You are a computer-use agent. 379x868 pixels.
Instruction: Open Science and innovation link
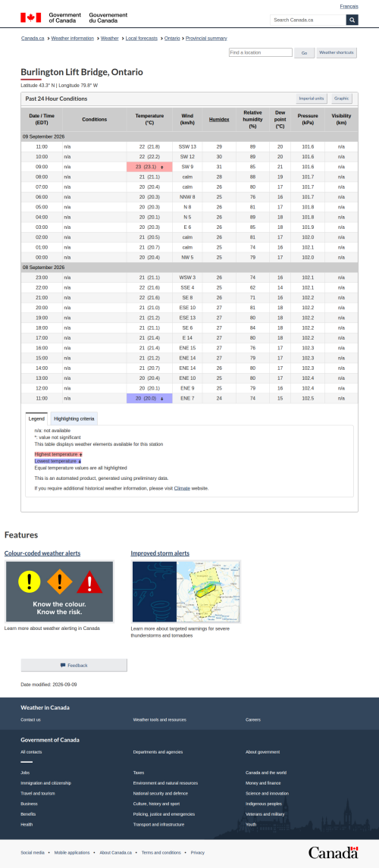[x=268, y=793]
